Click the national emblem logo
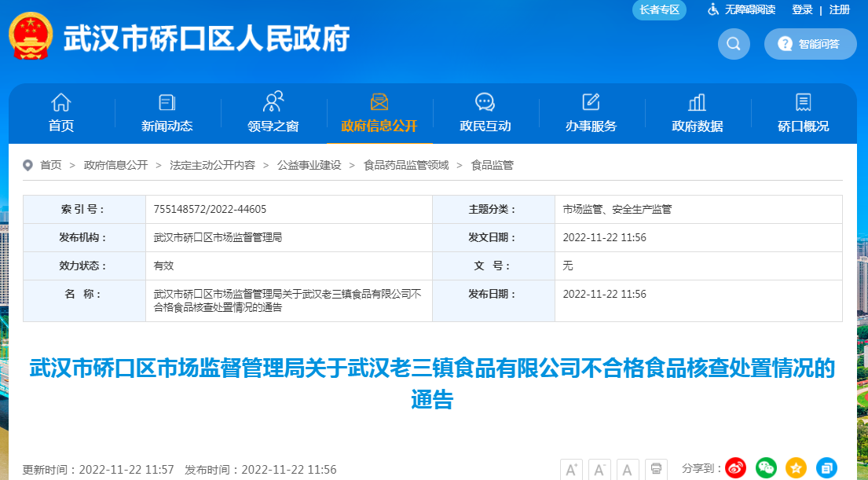The image size is (868, 480). [x=31, y=36]
